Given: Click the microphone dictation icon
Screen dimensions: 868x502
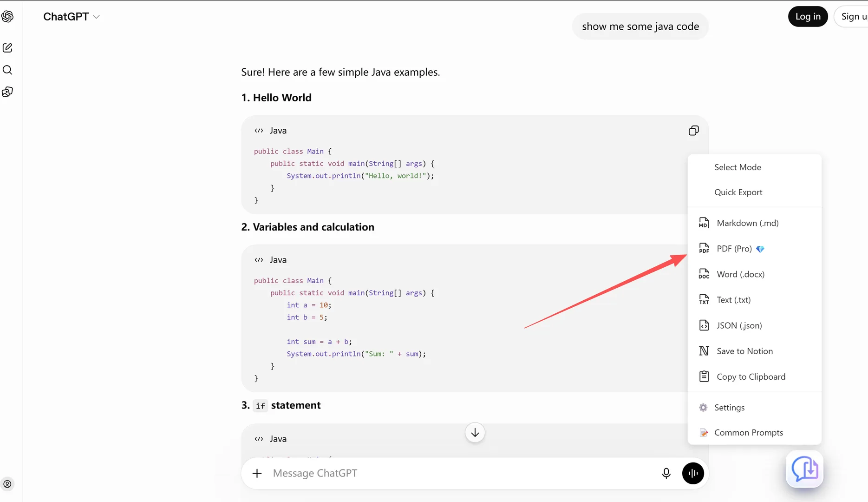Looking at the screenshot, I should 666,473.
